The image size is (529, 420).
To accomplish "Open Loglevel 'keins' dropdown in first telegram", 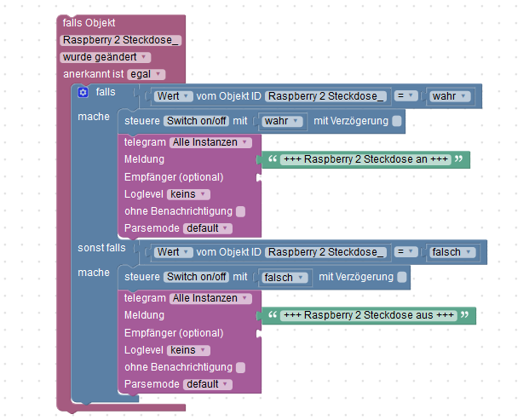I will point(188,194).
